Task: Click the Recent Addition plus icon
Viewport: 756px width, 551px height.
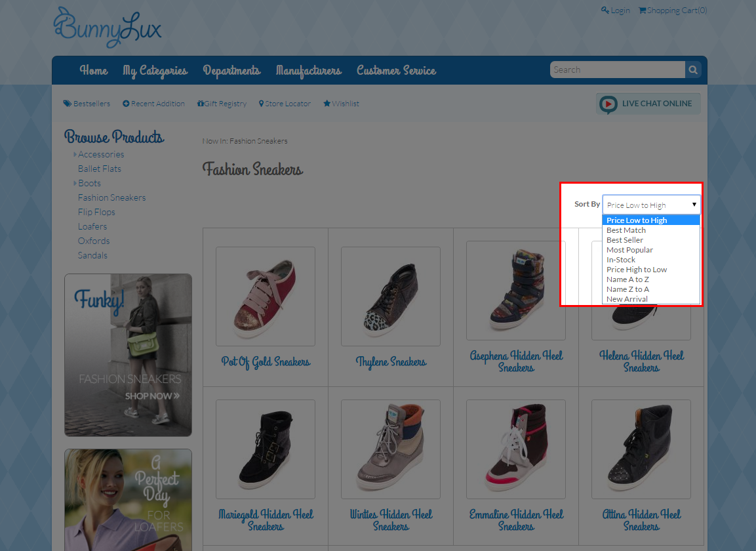Action: pos(126,104)
